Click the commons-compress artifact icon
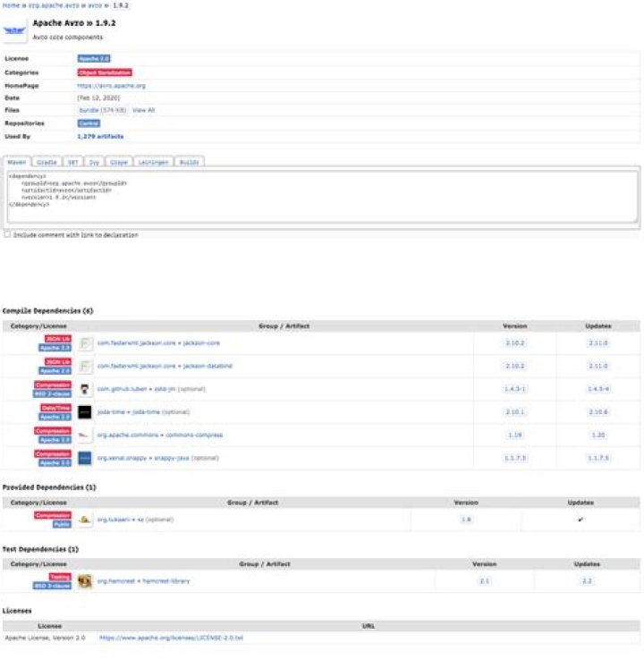 coord(85,435)
